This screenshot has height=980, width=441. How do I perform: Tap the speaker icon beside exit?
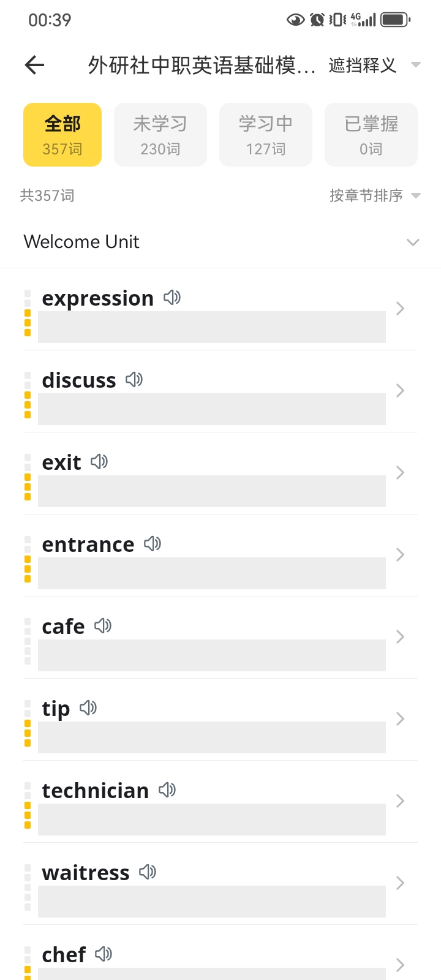[99, 462]
